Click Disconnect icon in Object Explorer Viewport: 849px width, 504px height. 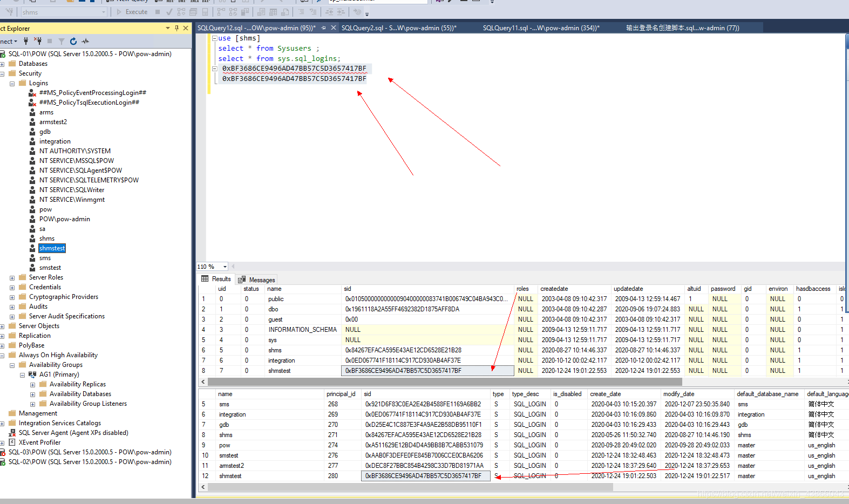pos(38,41)
